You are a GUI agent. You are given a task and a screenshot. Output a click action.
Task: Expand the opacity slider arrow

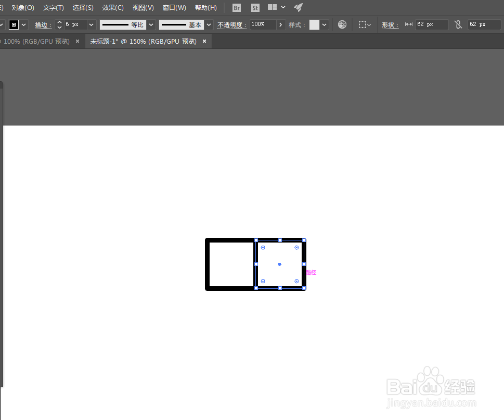coord(281,24)
